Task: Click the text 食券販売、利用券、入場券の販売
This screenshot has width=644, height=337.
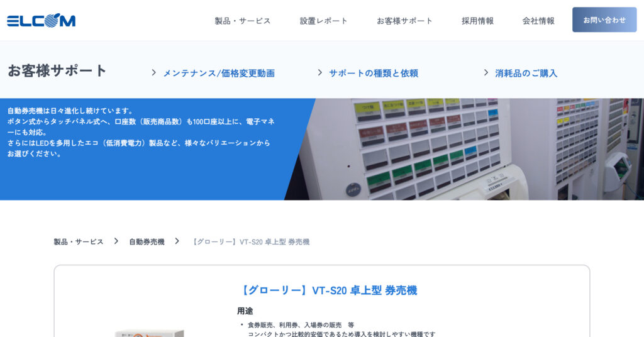Action: click(294, 324)
